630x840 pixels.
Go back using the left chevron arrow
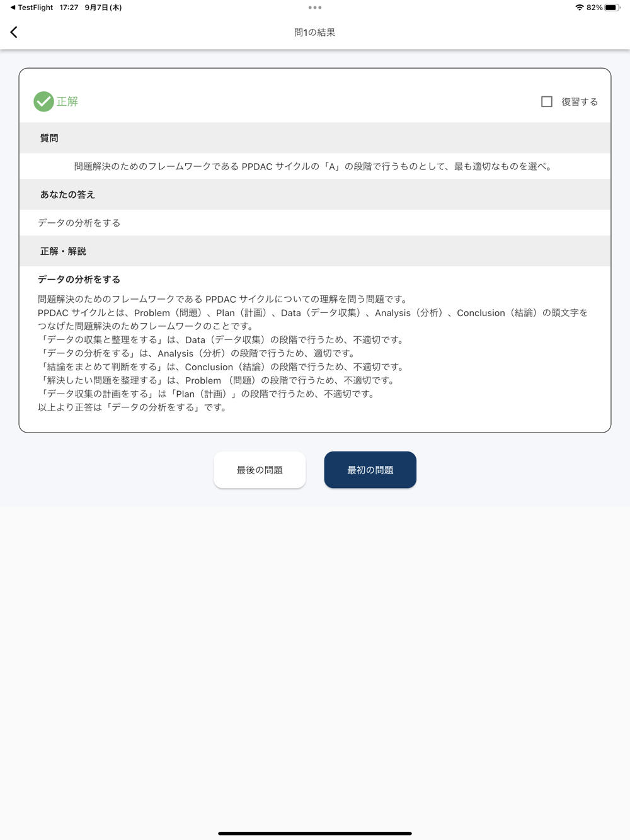14,32
